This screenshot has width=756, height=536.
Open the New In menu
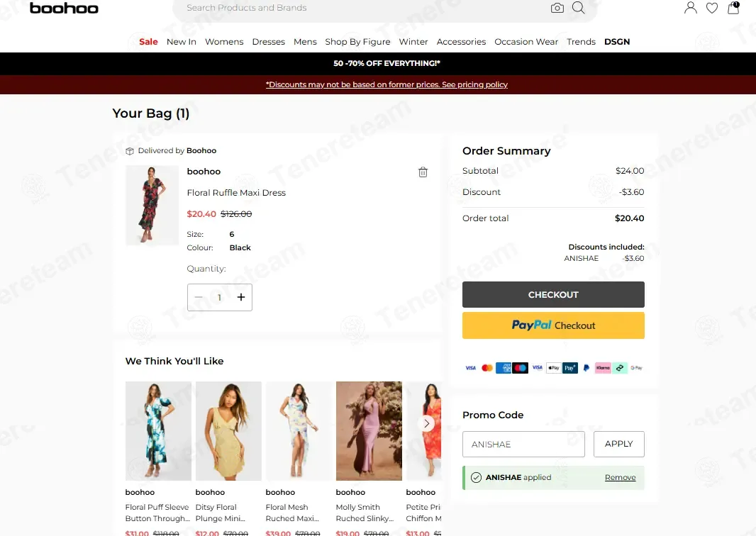point(182,42)
